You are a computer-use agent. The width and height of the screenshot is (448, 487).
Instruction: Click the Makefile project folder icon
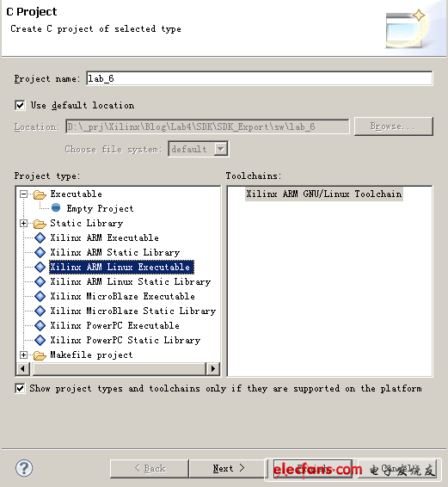pos(40,355)
